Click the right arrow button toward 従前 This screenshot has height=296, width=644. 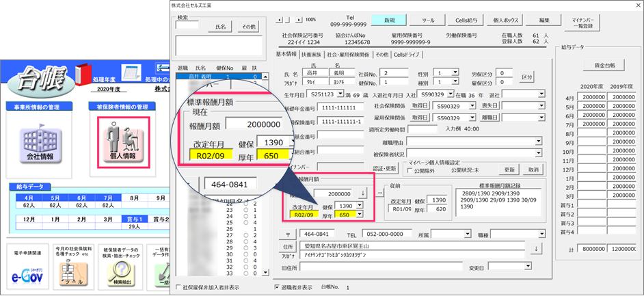[x=379, y=193]
